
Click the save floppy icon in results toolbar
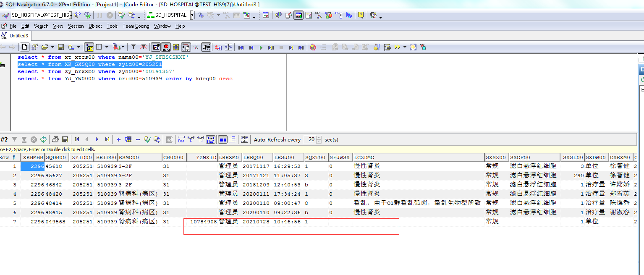pos(65,139)
